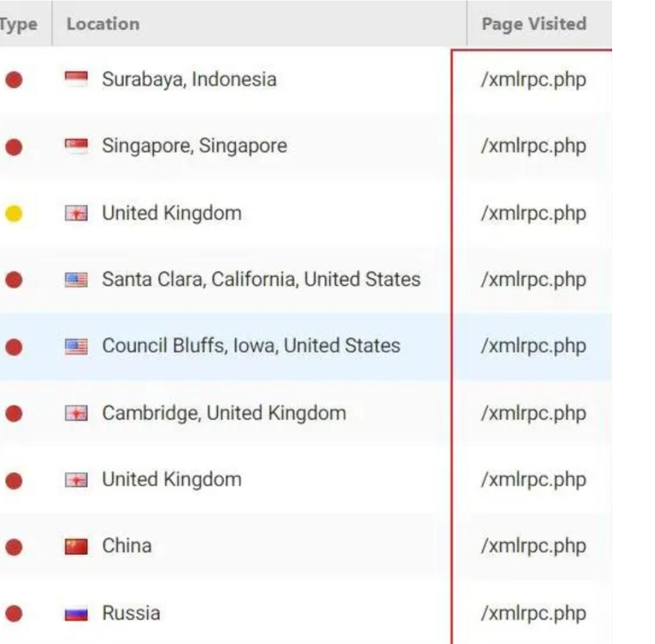Click the Cambridge, United Kingdom location

(x=224, y=414)
